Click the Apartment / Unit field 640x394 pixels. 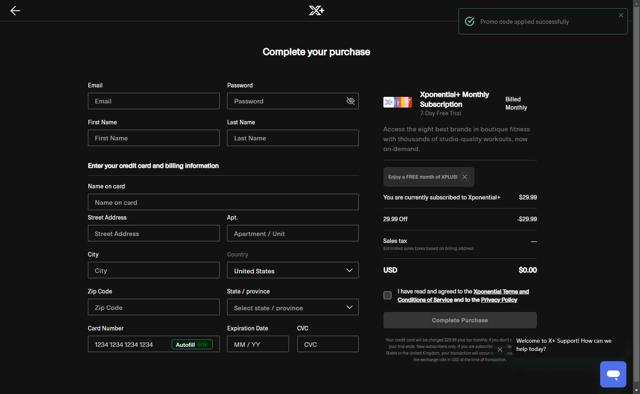(x=293, y=234)
